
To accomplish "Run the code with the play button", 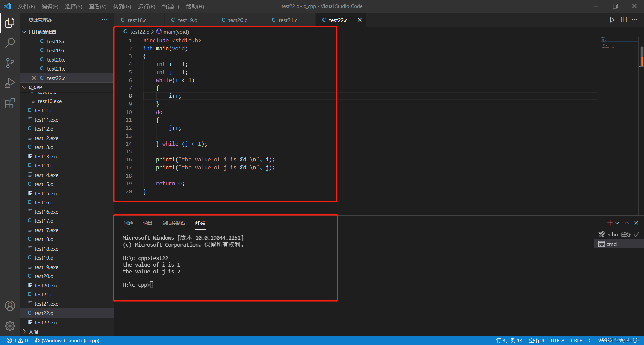I will click(x=612, y=20).
